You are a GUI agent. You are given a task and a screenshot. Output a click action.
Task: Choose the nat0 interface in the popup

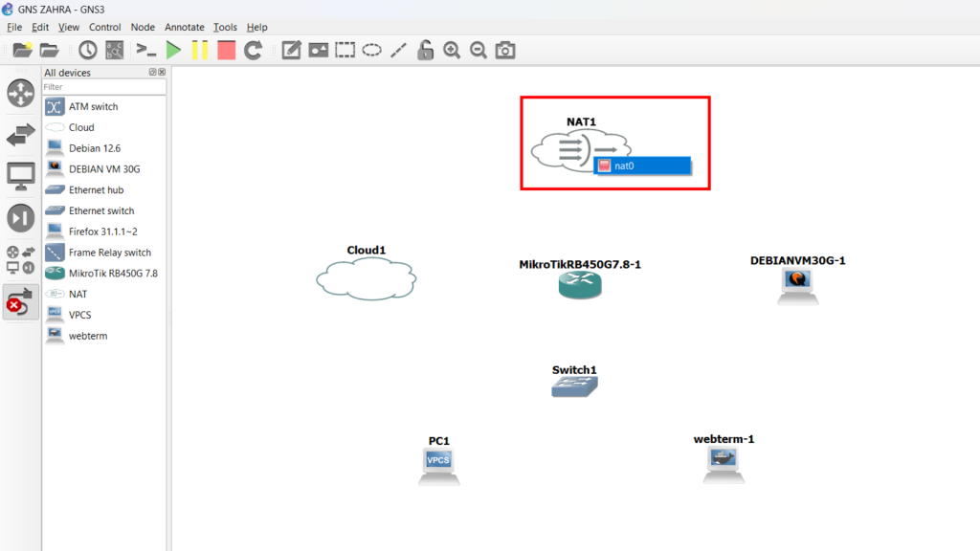tap(641, 165)
